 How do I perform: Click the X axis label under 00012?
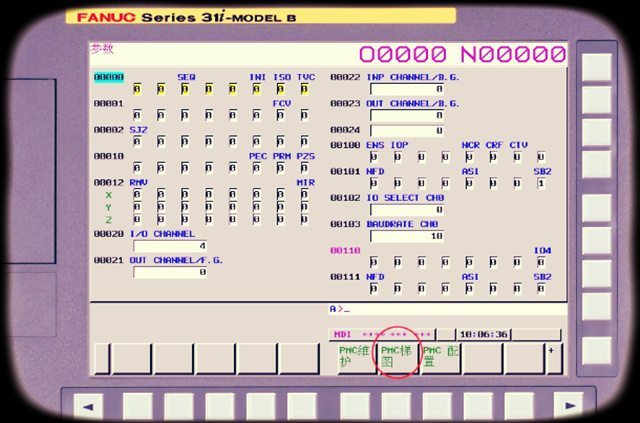pyautogui.click(x=109, y=195)
